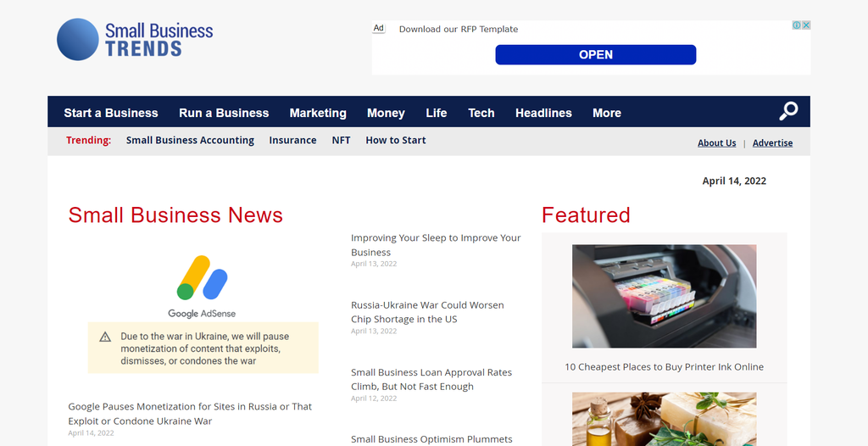The width and height of the screenshot is (868, 446).
Task: Click the magnifying glass search icon
Action: 788,111
